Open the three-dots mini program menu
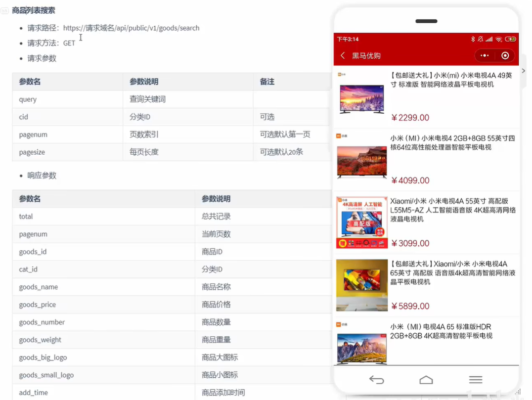Image resolution: width=532 pixels, height=400 pixels. 485,56
